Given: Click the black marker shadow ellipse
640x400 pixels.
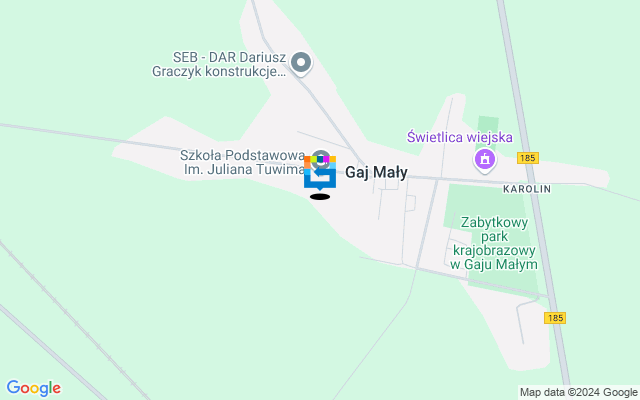Looking at the screenshot, I should coord(320,197).
